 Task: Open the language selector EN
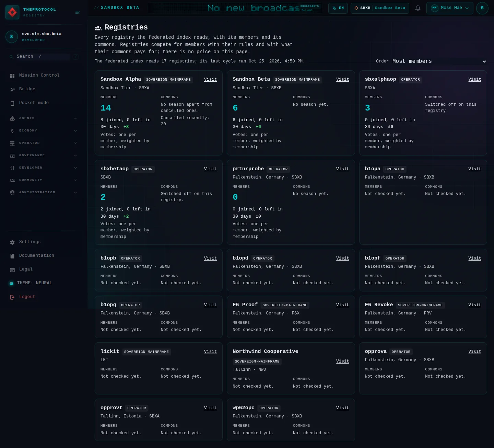[x=338, y=8]
